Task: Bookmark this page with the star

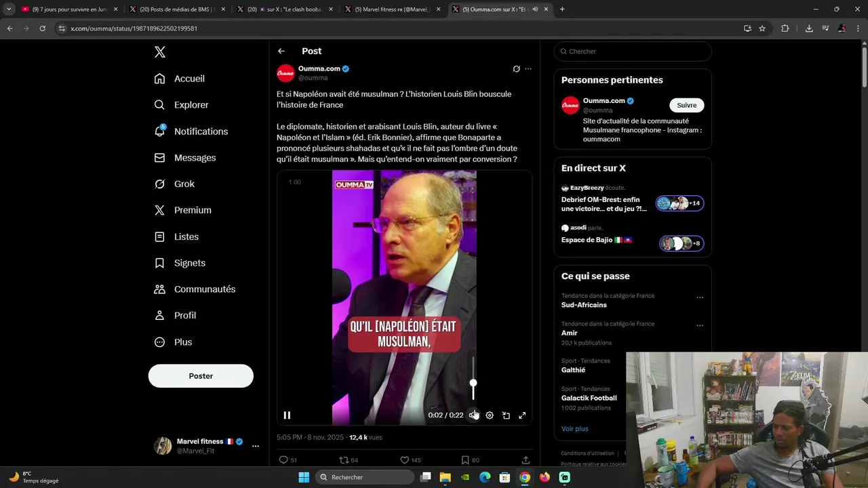Action: [x=762, y=28]
